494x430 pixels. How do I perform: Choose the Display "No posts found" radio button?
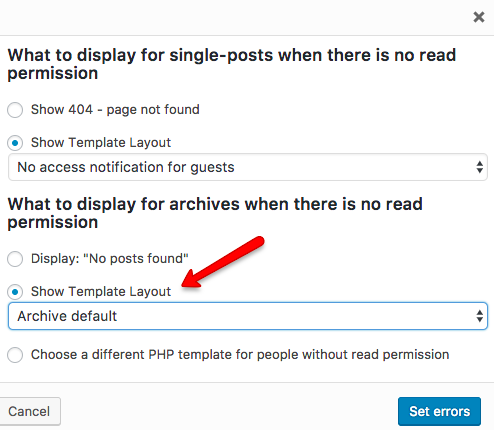point(15,259)
